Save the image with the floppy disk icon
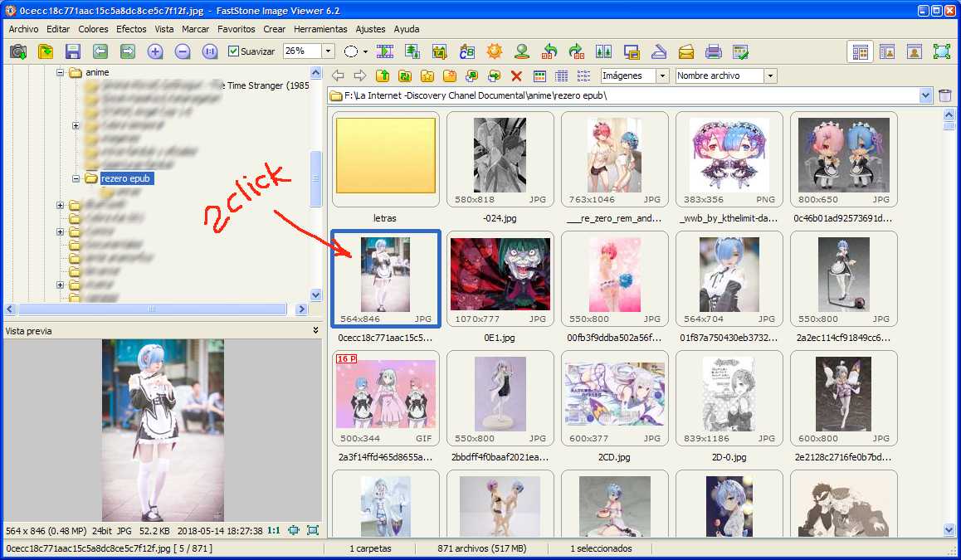Viewport: 961px width, 560px height. [73, 52]
